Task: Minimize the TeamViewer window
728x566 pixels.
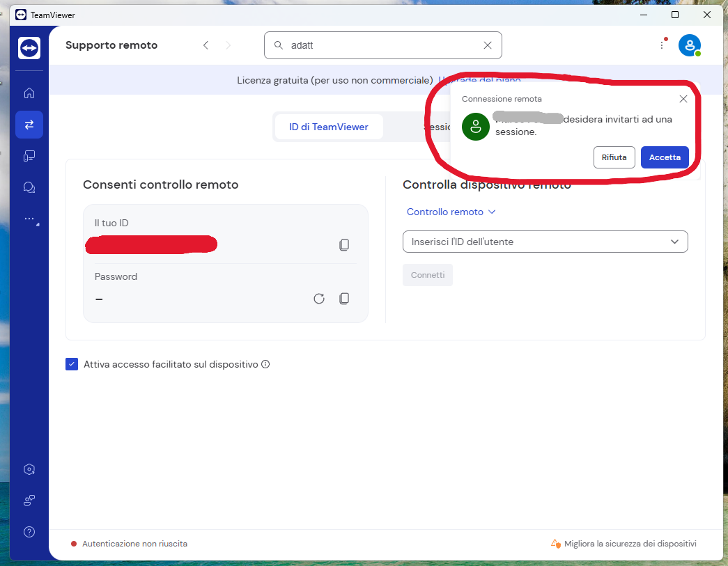Action: click(644, 15)
